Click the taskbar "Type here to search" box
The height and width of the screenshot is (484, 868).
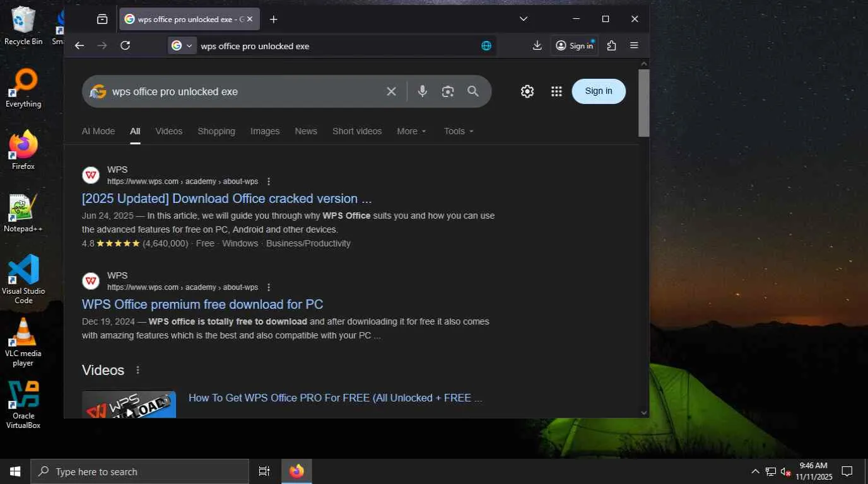pyautogui.click(x=140, y=471)
